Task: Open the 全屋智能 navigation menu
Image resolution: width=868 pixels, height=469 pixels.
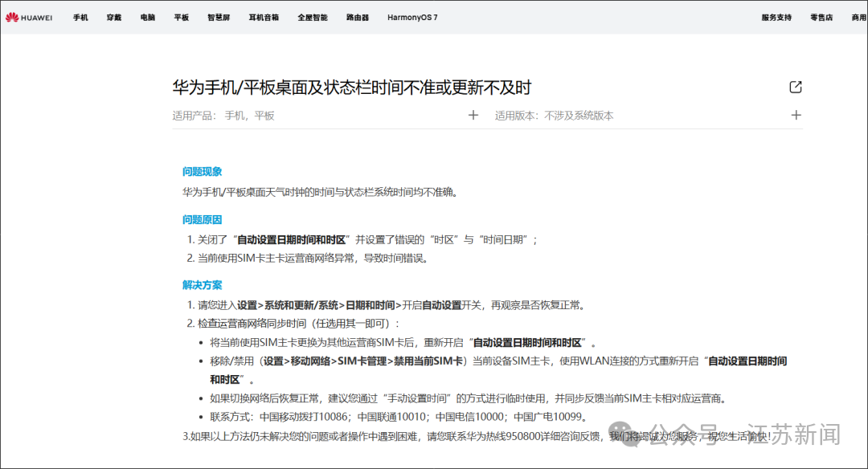Action: [x=313, y=17]
